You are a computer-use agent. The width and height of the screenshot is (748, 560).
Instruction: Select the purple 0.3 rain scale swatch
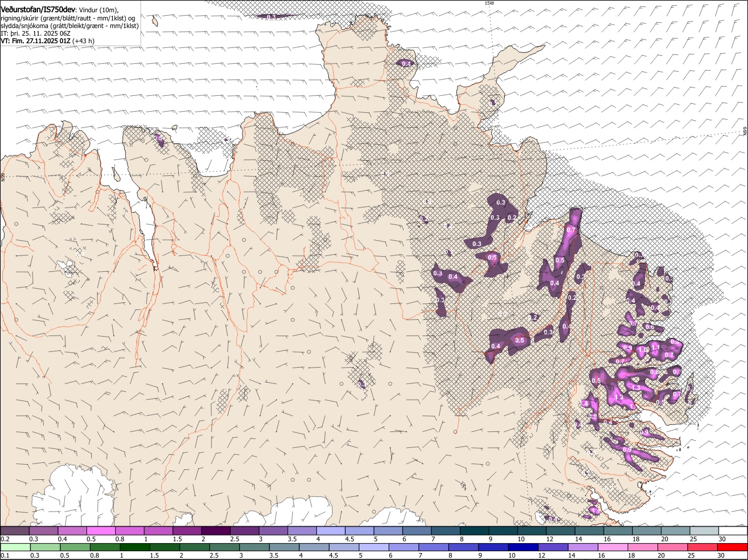point(43,530)
